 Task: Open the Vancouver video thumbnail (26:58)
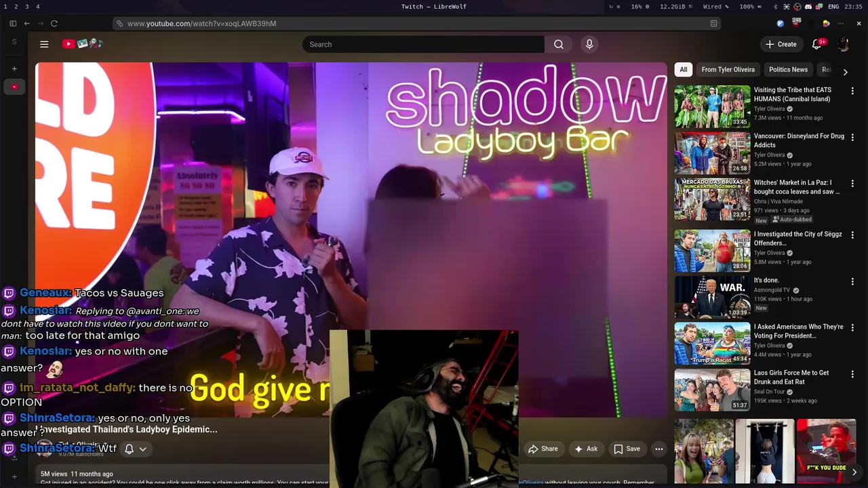(x=712, y=152)
